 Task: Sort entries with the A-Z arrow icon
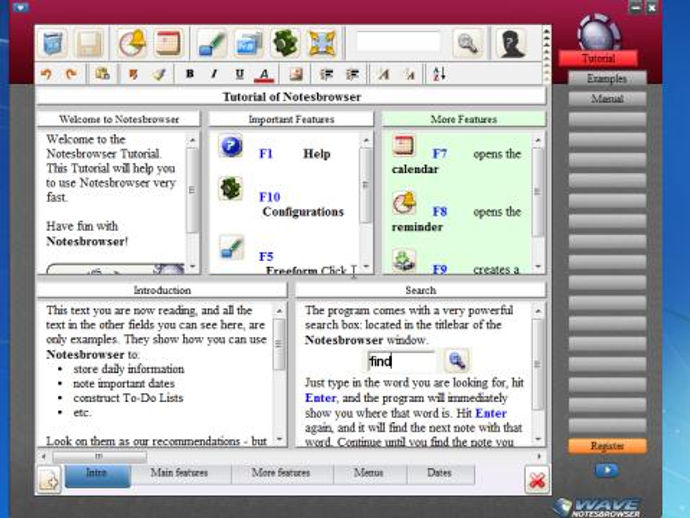click(x=440, y=73)
